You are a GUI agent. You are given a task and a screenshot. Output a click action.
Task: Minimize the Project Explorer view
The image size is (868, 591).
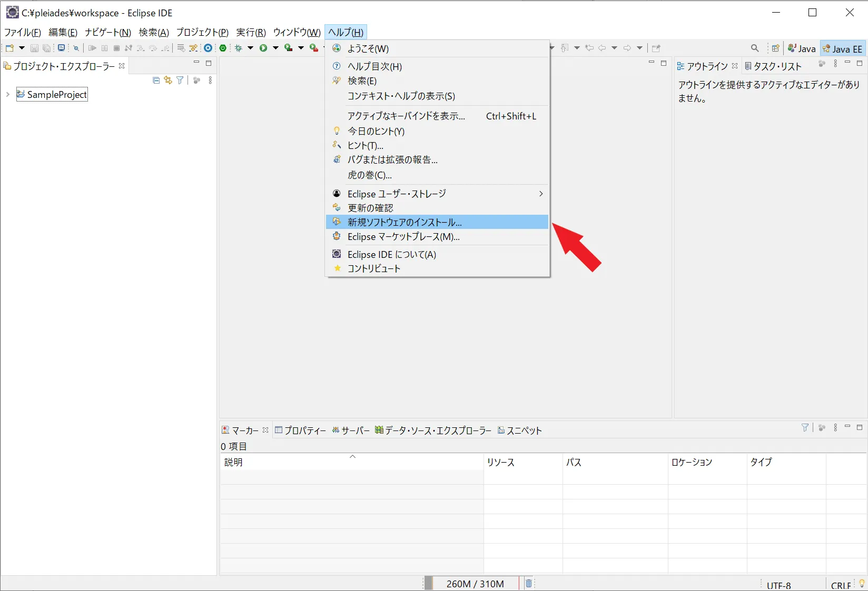[x=196, y=63]
